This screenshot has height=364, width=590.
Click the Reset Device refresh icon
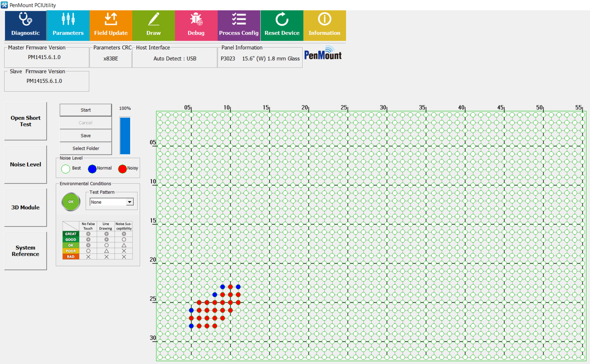pos(282,19)
